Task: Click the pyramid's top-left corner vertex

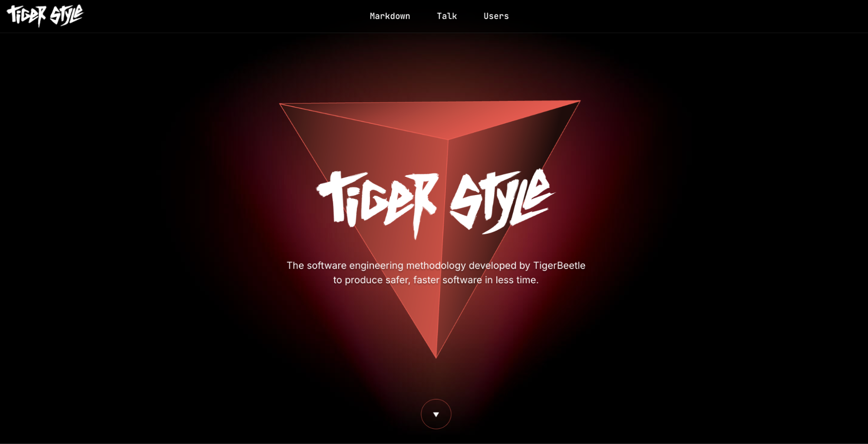Action: (x=281, y=104)
